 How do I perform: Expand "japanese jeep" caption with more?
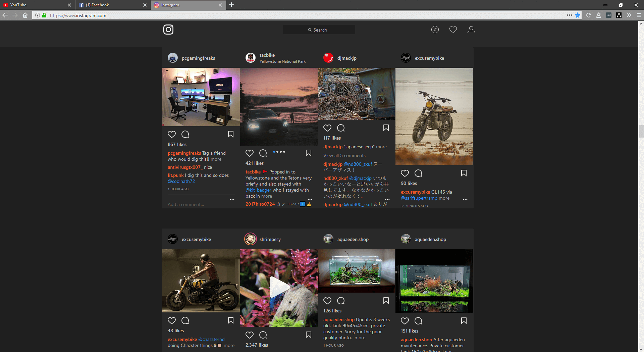[x=381, y=147]
